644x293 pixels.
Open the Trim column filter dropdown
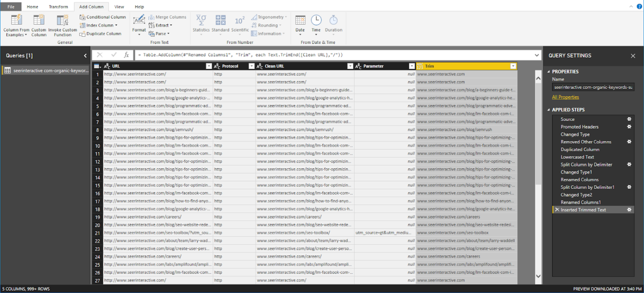click(x=513, y=66)
